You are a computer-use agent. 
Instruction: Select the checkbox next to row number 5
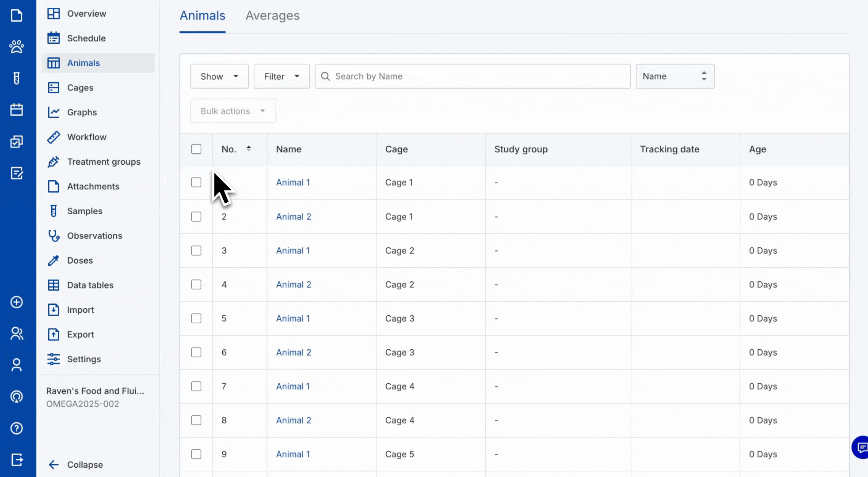(x=196, y=318)
